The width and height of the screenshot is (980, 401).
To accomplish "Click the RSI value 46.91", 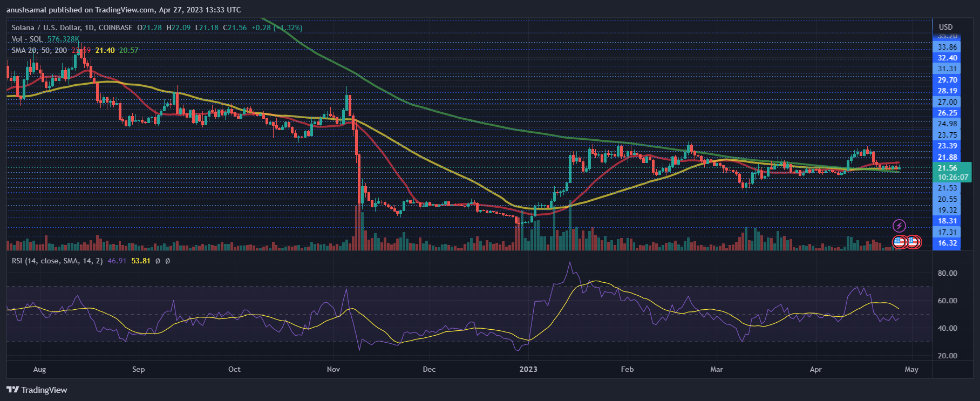I will 117,261.
